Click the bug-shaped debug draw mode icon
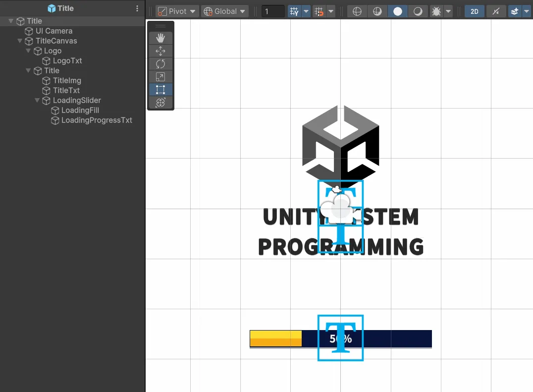Screen dimensions: 533x392 click(x=436, y=11)
